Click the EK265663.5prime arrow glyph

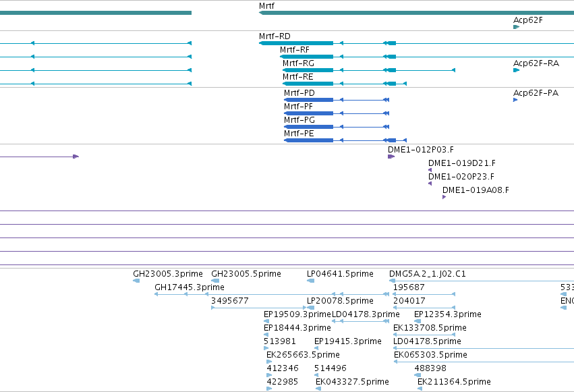(x=269, y=362)
